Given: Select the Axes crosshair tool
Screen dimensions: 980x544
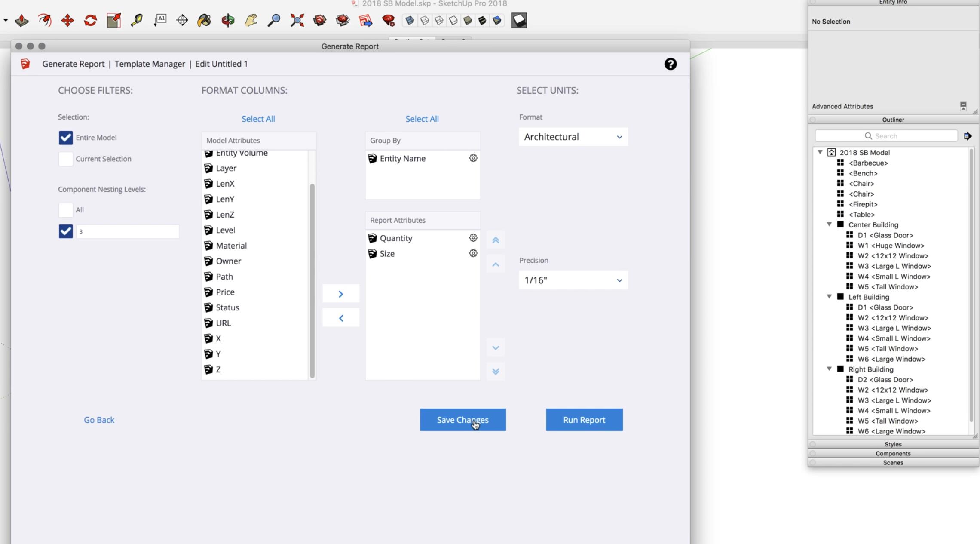Looking at the screenshot, I should (x=182, y=20).
